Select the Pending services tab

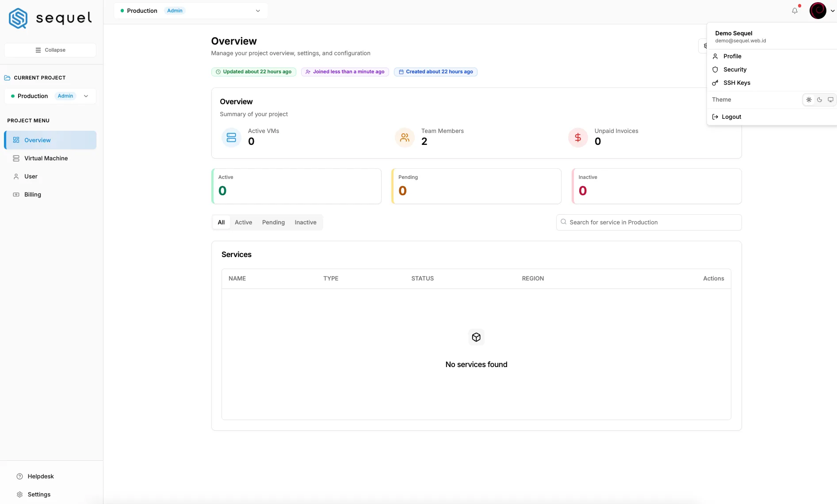pyautogui.click(x=273, y=222)
